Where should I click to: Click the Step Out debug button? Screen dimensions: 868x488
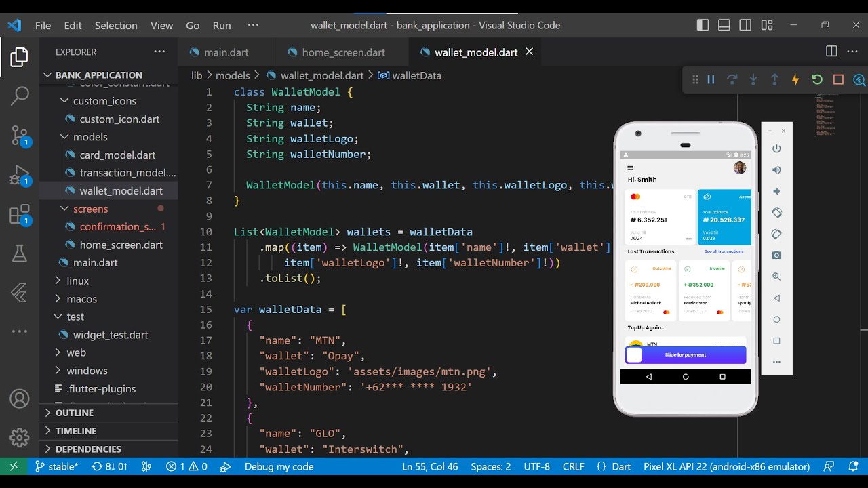point(774,79)
